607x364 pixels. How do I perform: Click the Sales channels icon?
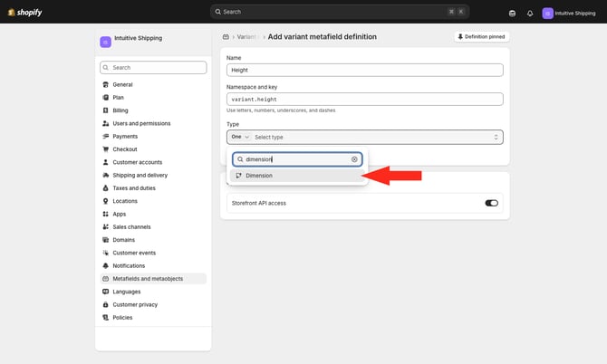(x=105, y=227)
